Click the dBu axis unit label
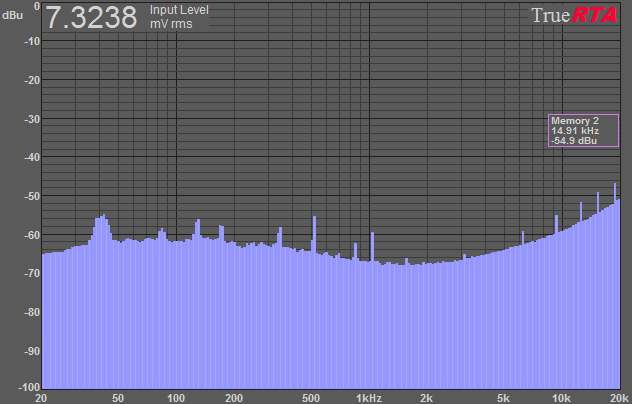 [11, 15]
